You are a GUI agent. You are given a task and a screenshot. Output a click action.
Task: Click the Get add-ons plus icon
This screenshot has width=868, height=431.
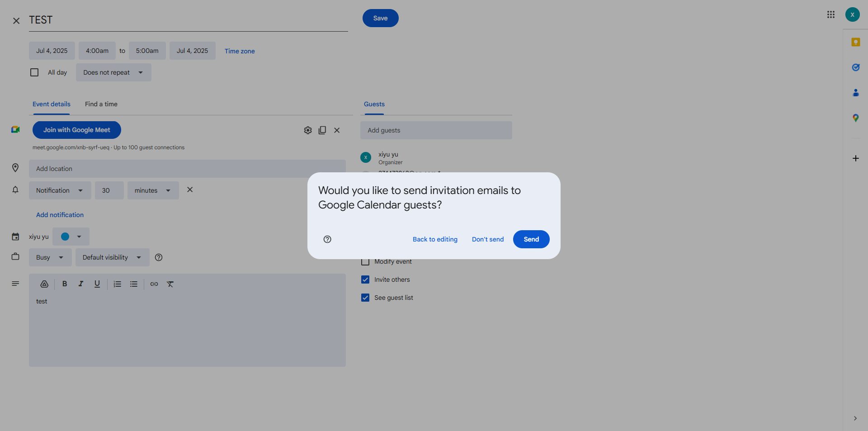[855, 158]
